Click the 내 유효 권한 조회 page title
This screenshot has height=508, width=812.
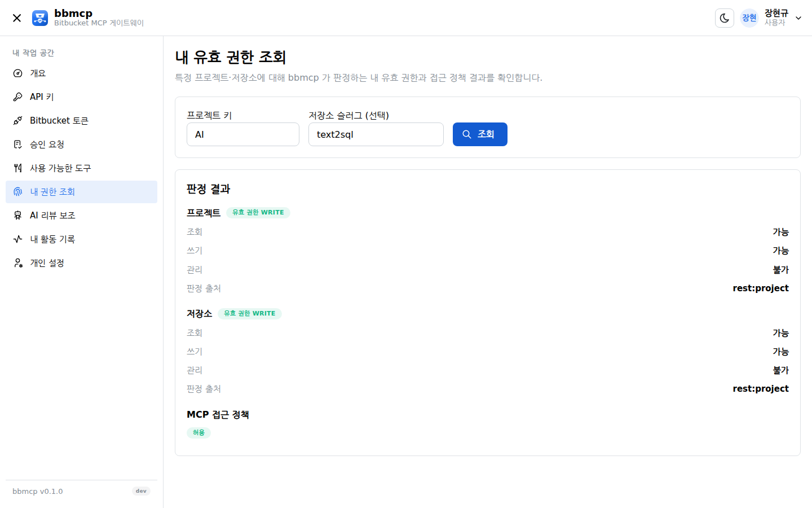click(x=231, y=57)
